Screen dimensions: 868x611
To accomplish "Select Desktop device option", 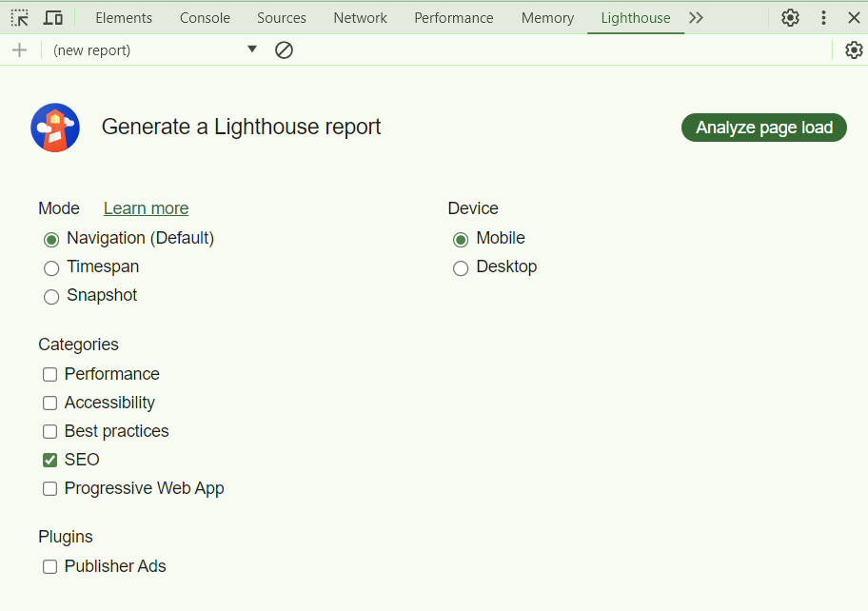I will click(x=461, y=268).
